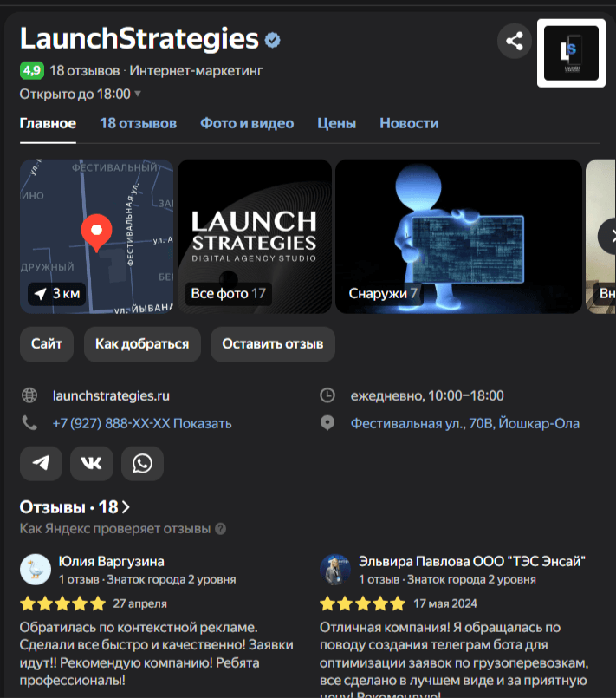This screenshot has height=698, width=616.
Task: Click the Оставить отзыв button
Action: [272, 344]
